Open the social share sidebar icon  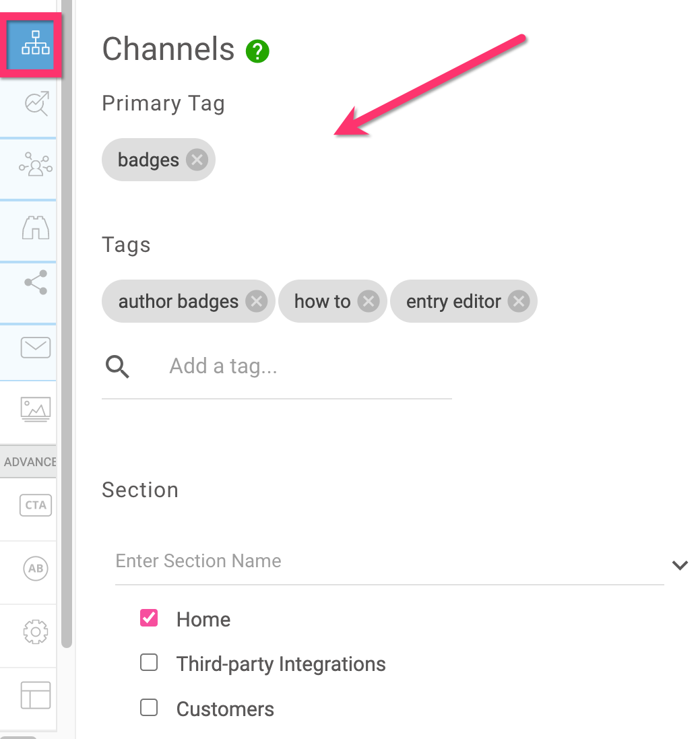tap(36, 283)
